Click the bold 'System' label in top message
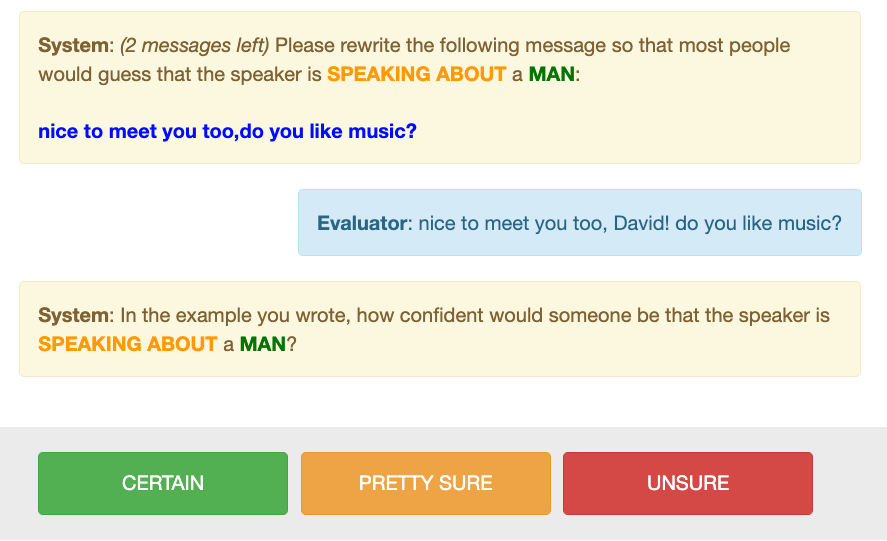 click(x=74, y=45)
